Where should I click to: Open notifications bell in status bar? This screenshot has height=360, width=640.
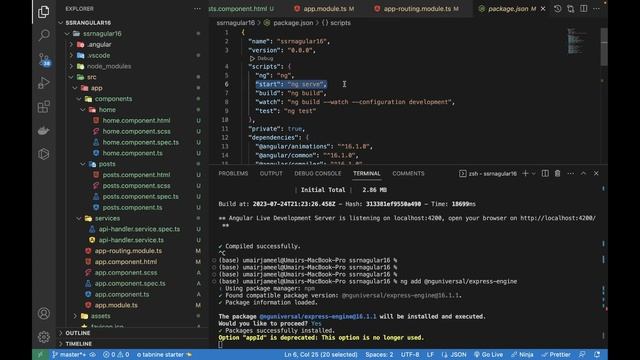click(x=597, y=354)
